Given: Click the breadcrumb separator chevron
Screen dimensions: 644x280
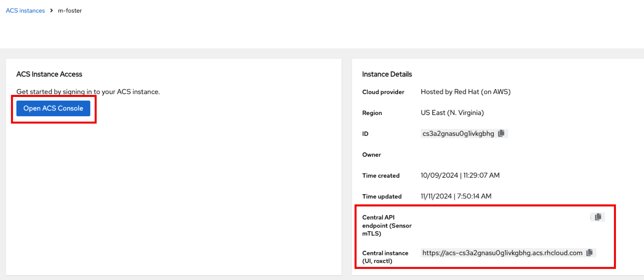Looking at the screenshot, I should [52, 11].
